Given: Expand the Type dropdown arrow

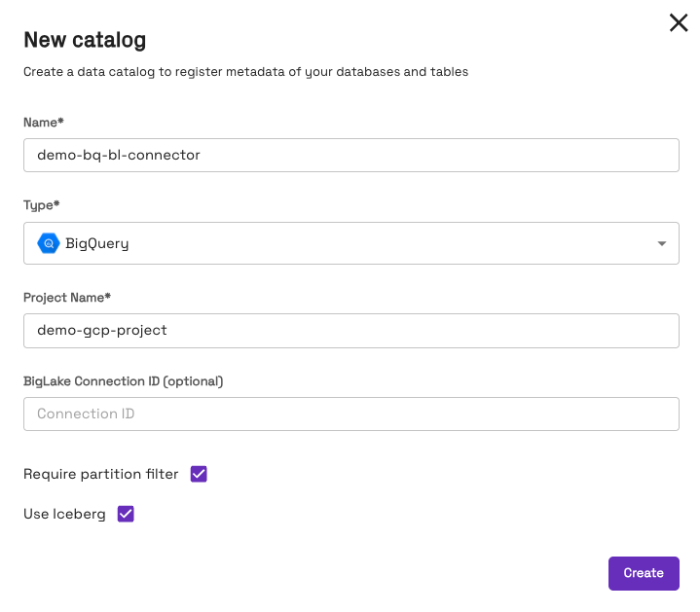Looking at the screenshot, I should coord(662,243).
